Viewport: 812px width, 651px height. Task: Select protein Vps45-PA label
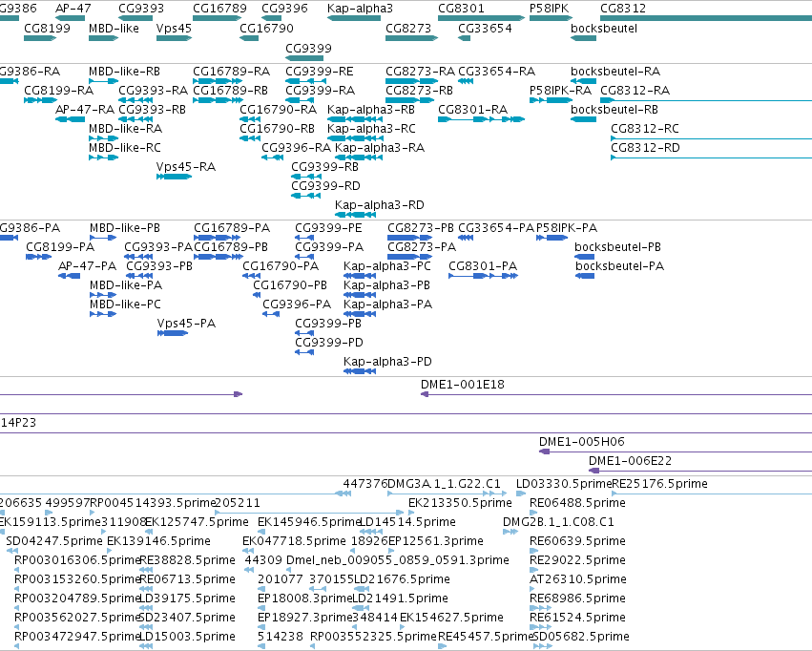186,323
